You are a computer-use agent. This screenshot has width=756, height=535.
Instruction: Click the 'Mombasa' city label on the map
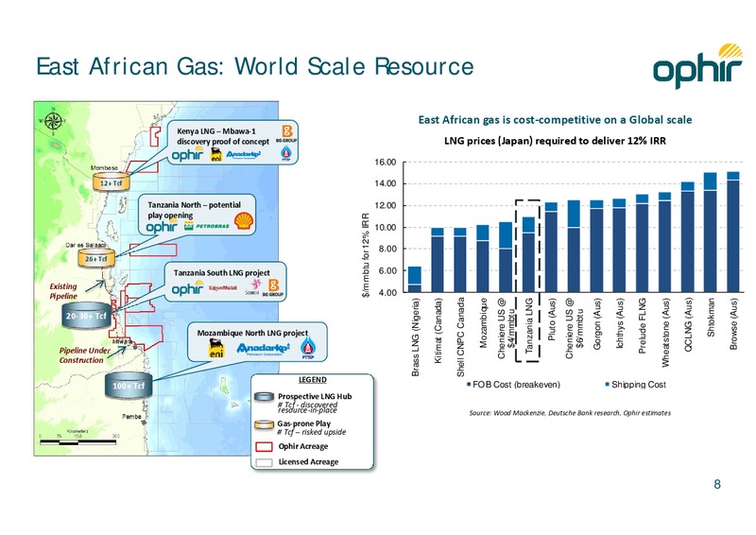coord(105,168)
